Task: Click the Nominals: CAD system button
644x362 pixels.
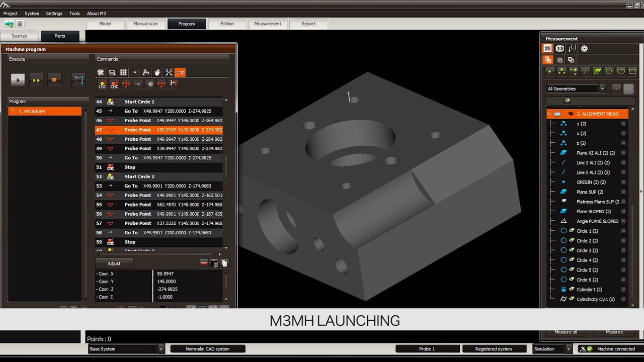Action: tap(208, 349)
